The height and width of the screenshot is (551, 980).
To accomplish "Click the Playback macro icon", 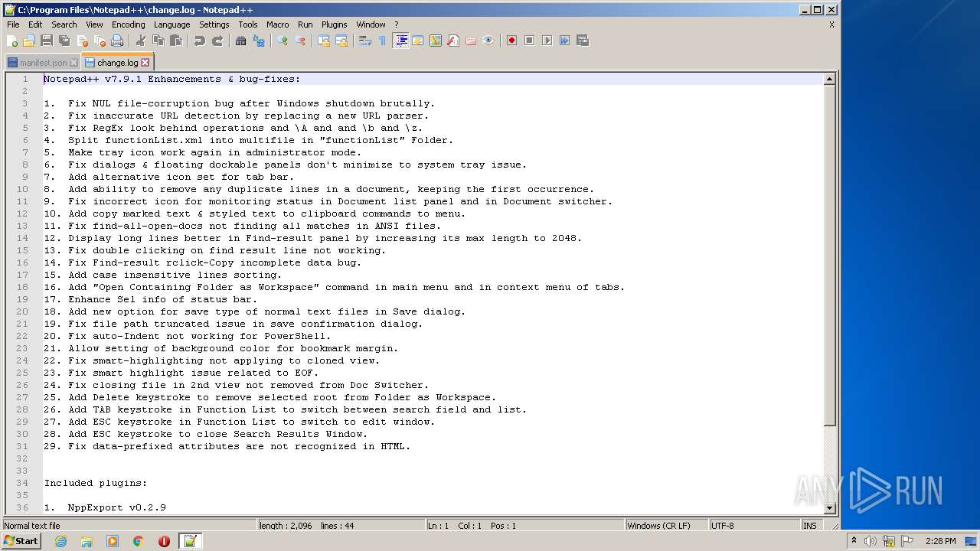I will pos(547,41).
